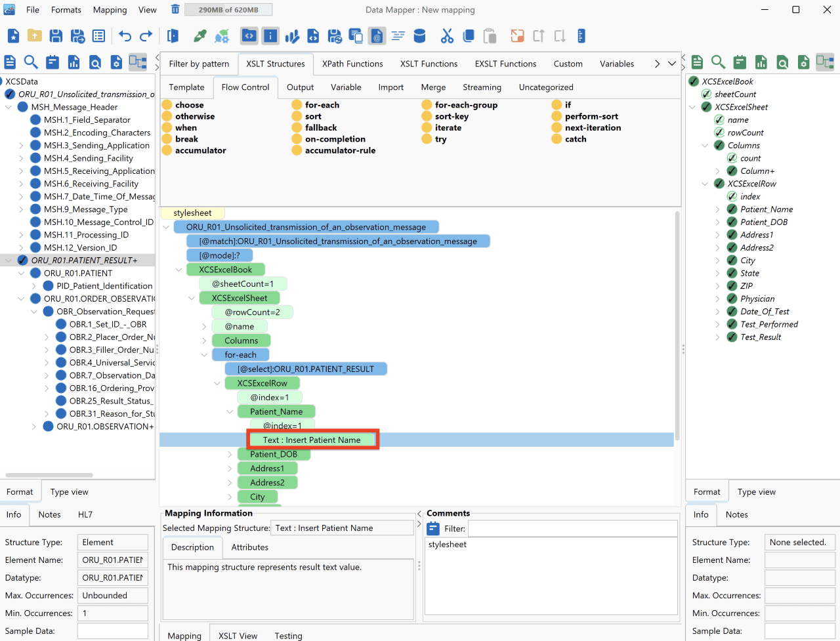Switch to the Output sub-tab

click(x=300, y=87)
